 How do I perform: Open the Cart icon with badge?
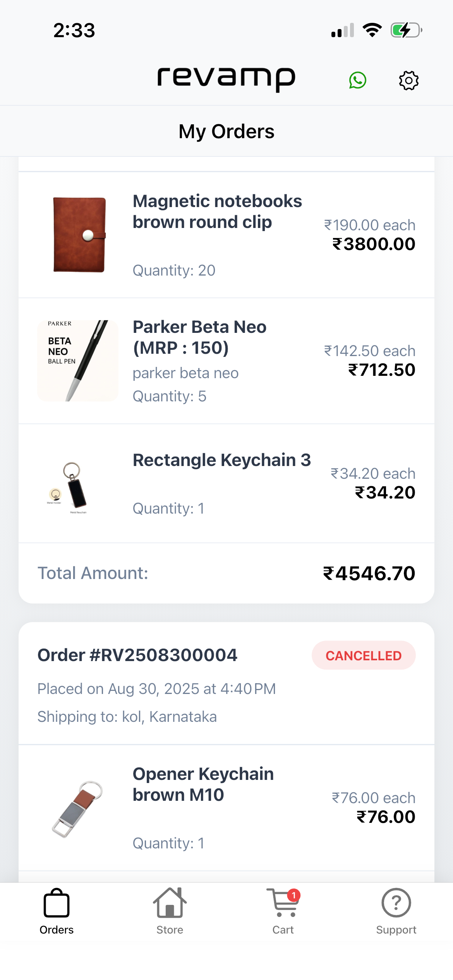(x=283, y=903)
